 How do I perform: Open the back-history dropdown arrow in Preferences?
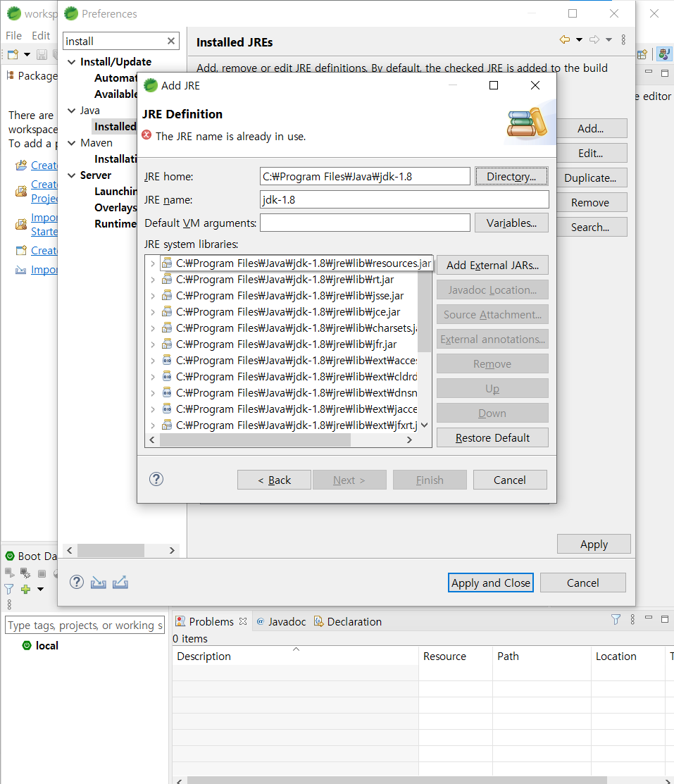[579, 39]
